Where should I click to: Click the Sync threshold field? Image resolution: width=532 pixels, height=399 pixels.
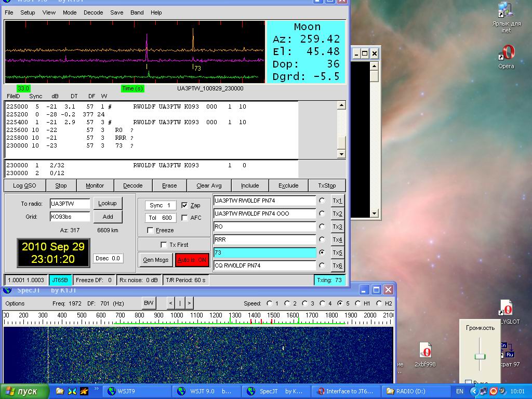pos(161,205)
